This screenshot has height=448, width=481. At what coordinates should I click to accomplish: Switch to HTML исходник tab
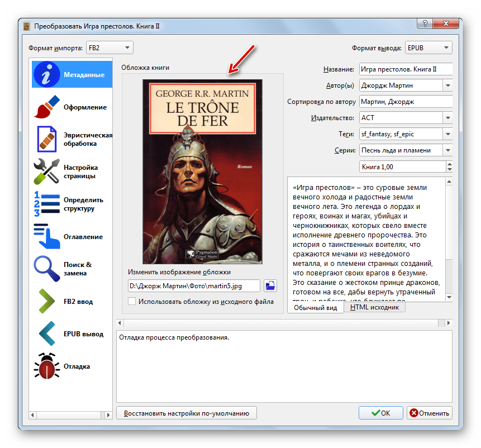coord(374,307)
